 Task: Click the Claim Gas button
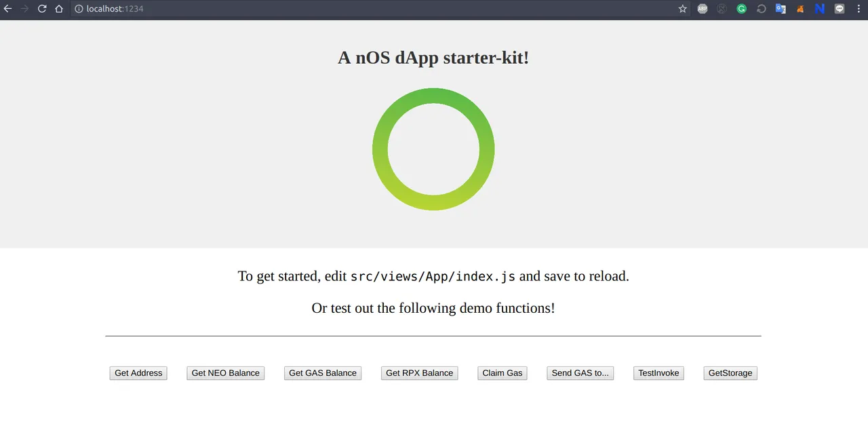click(x=502, y=373)
